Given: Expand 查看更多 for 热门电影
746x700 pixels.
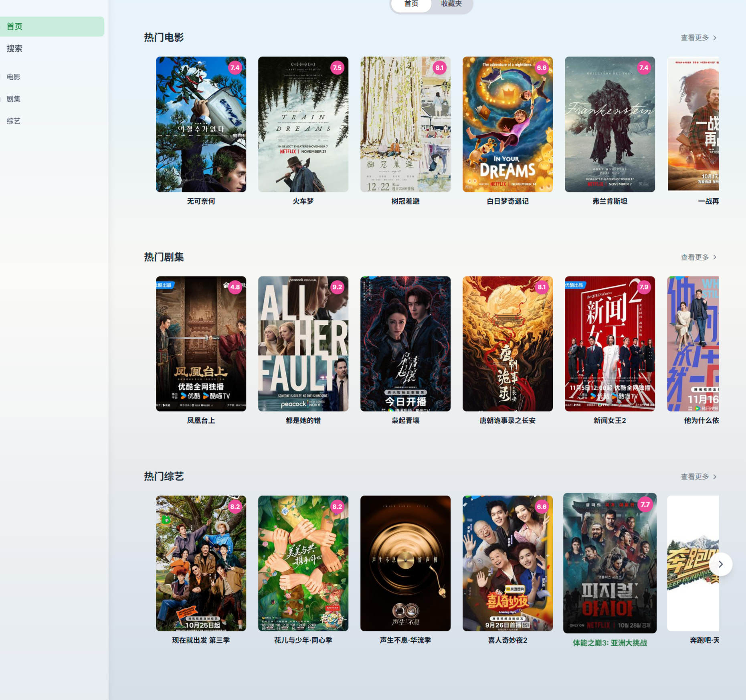Looking at the screenshot, I should (698, 38).
